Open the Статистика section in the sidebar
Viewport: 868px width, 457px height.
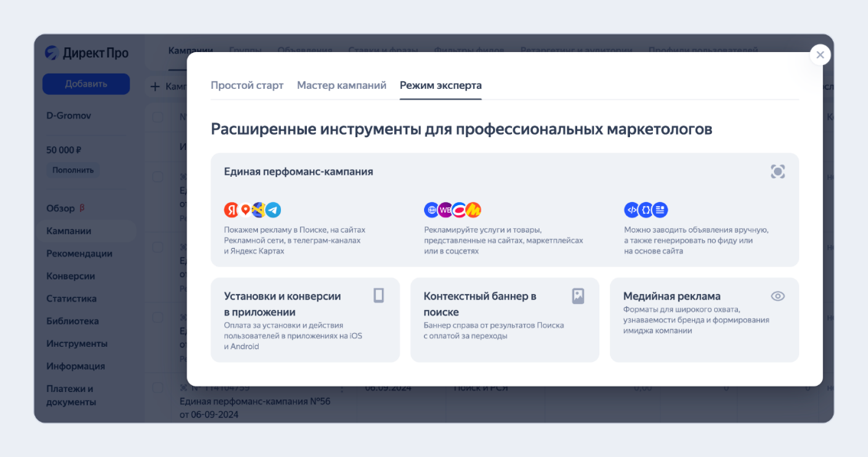coord(71,298)
